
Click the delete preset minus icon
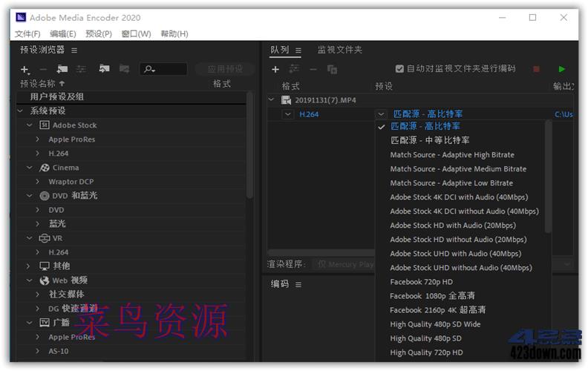pos(44,69)
